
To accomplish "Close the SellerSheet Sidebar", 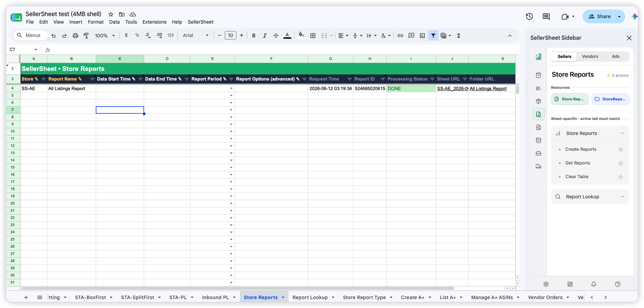I will 629,38.
